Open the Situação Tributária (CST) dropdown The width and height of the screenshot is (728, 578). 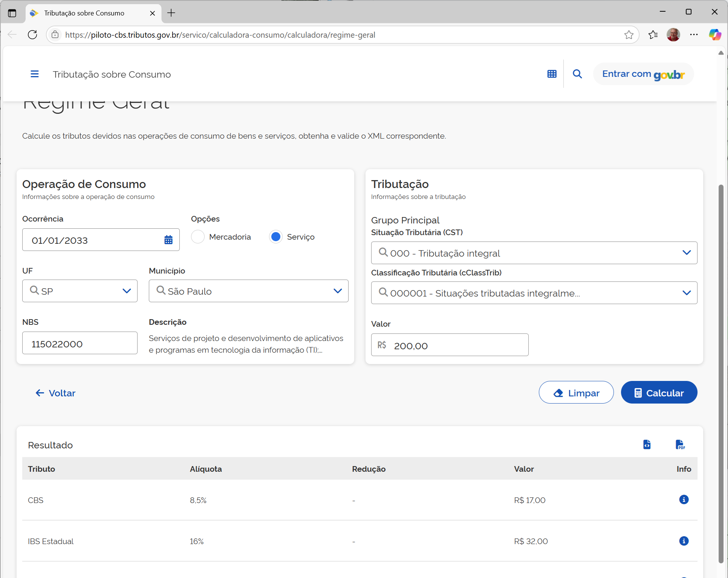(x=686, y=253)
